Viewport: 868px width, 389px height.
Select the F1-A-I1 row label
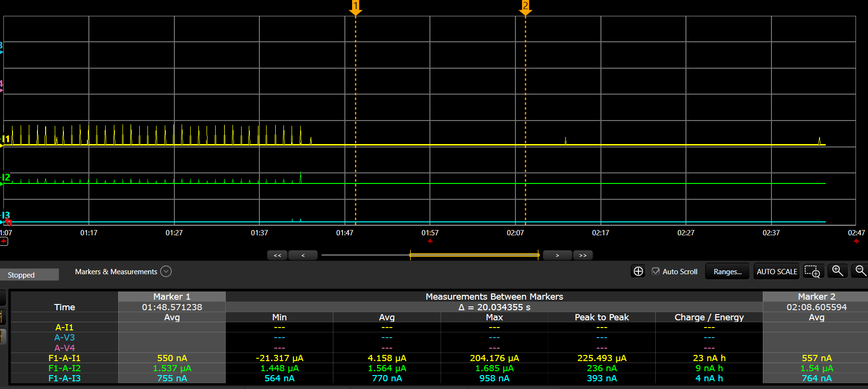point(64,358)
